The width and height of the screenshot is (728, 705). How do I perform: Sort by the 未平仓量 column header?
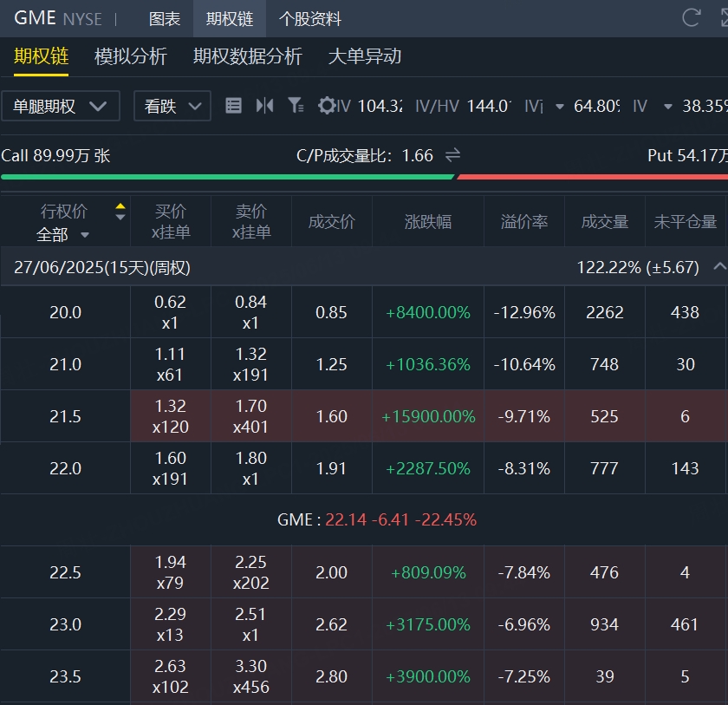(686, 221)
